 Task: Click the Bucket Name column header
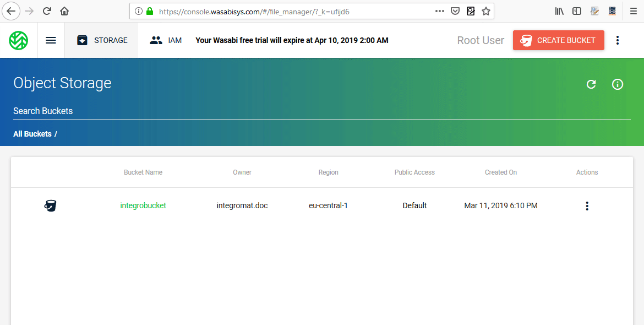coord(143,172)
